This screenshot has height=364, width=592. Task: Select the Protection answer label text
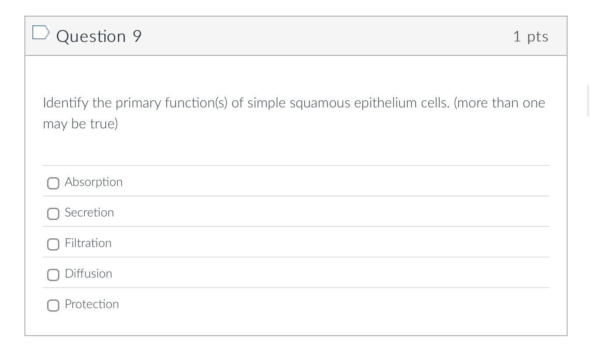coord(92,304)
